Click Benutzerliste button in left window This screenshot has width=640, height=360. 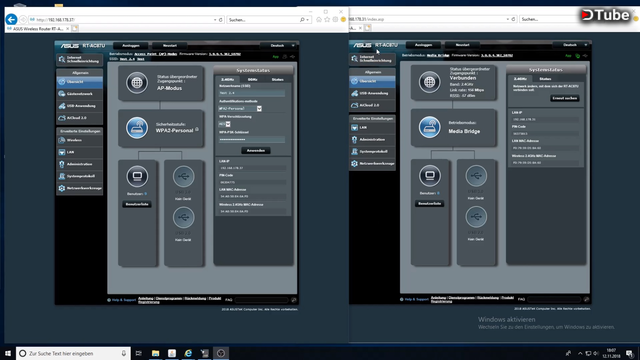[137, 204]
